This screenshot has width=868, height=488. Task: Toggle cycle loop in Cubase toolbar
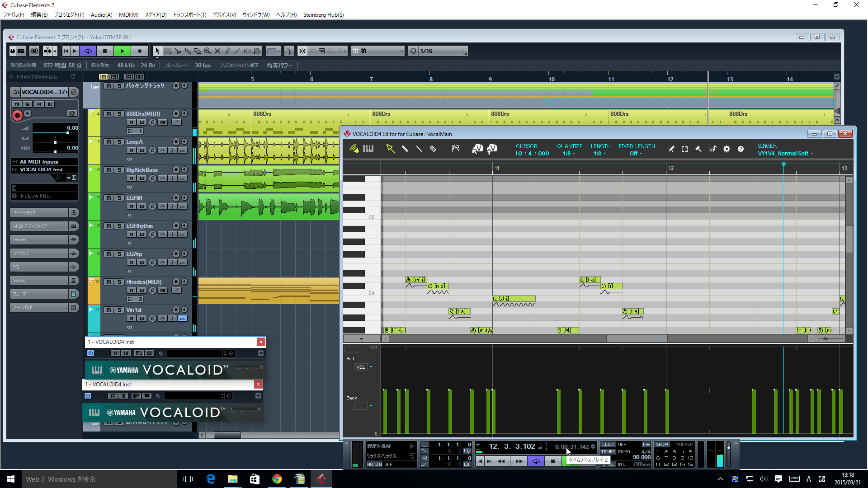[x=88, y=51]
